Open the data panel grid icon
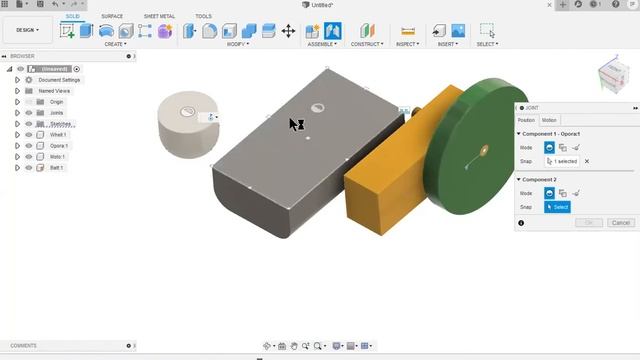The width and height of the screenshot is (640, 360). pos(5,4)
